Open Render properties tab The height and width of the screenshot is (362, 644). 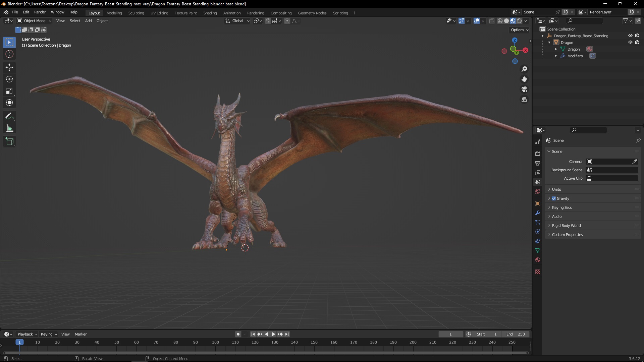tap(538, 154)
